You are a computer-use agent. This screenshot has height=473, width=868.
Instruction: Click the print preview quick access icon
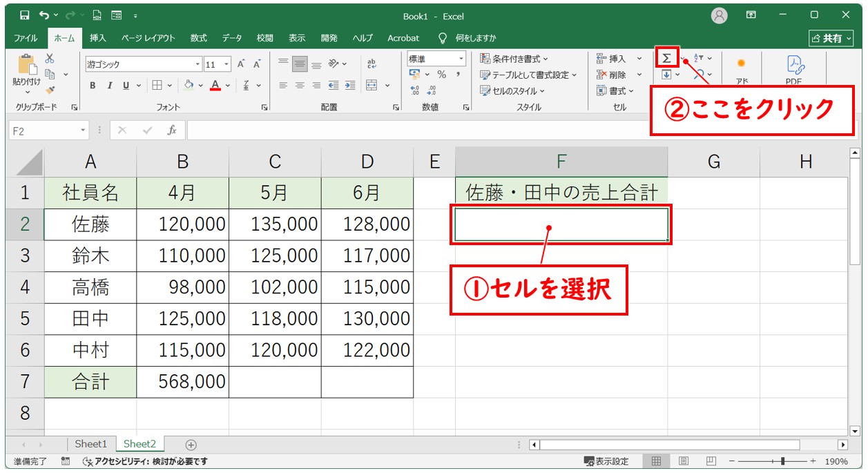click(x=97, y=16)
